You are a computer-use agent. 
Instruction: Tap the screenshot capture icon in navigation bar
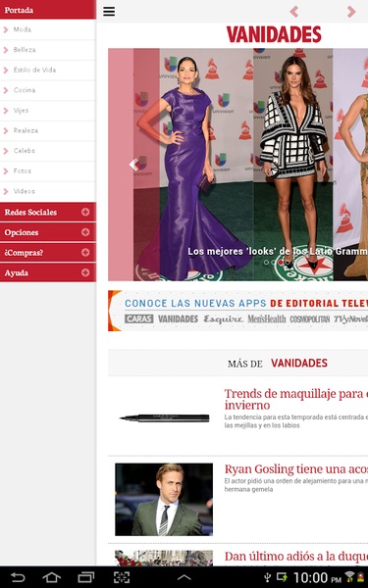point(122,577)
